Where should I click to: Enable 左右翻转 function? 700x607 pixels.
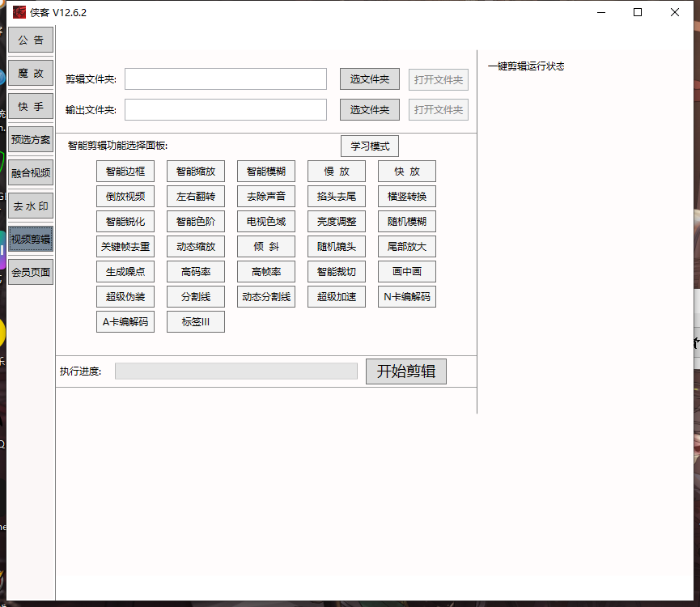pos(196,197)
